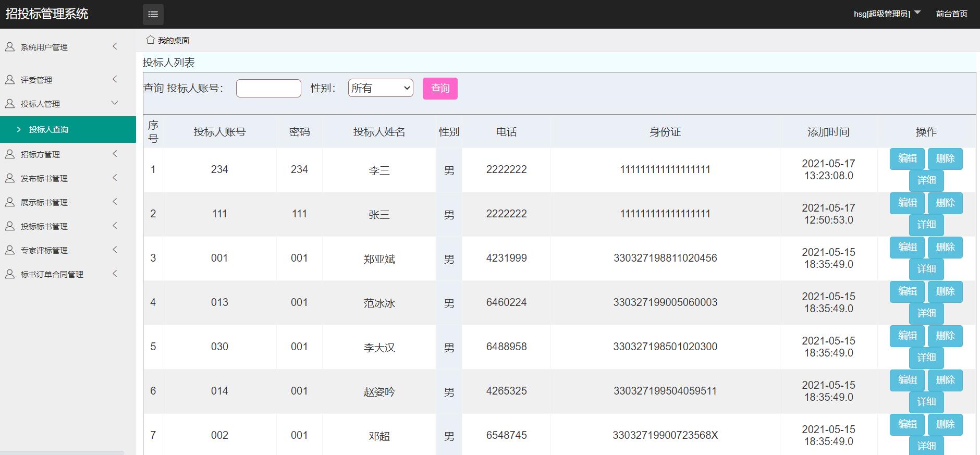The width and height of the screenshot is (980, 455).
Task: Click 详细 for 赵姿吟's row
Action: (x=926, y=402)
